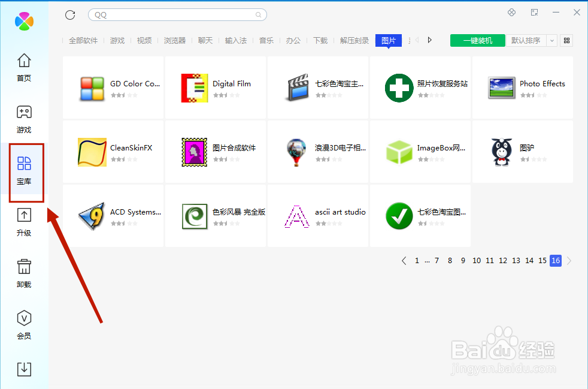Open Digital Film app icon
This screenshot has width=588, height=389.
click(194, 88)
